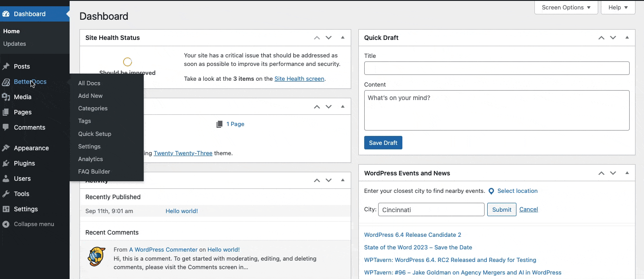Open Appearance via the brush icon
This screenshot has height=279, width=644.
tap(7, 148)
